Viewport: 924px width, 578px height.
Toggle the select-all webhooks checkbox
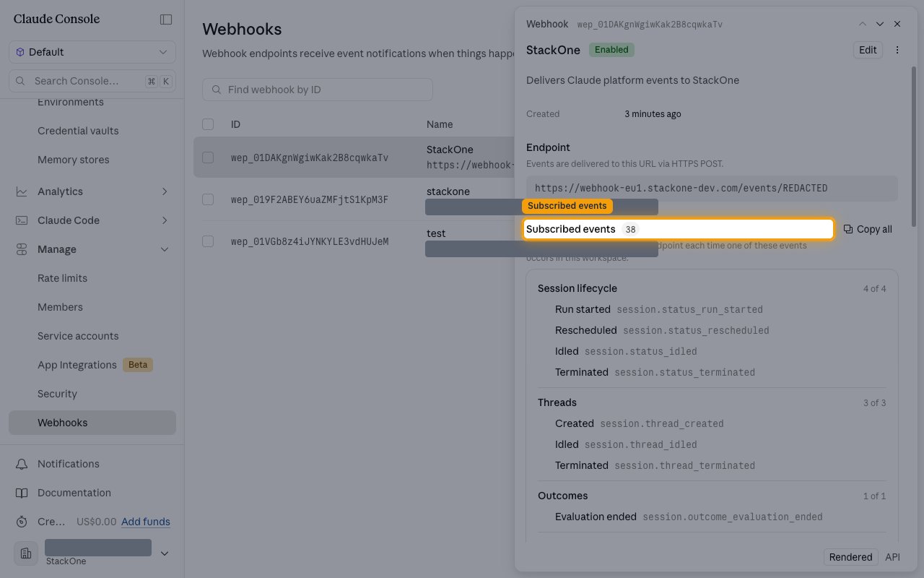click(208, 124)
